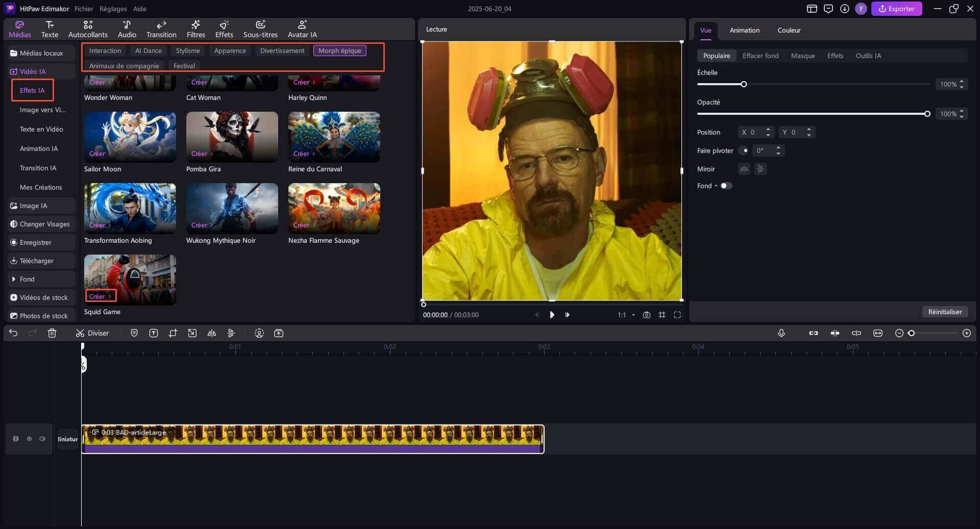
Task: Adjust the Échelle slider handle
Action: pos(744,84)
